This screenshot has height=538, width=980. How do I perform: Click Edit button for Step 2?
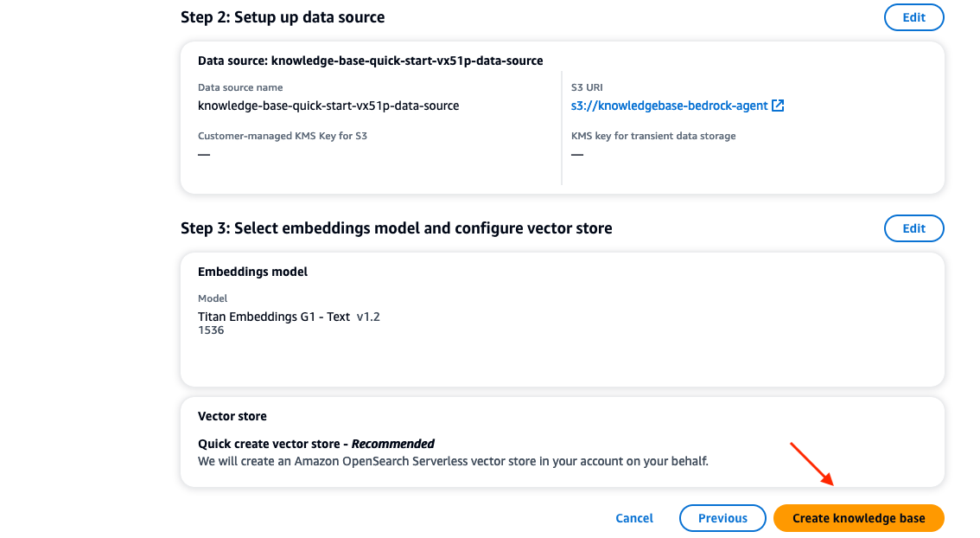pos(913,17)
